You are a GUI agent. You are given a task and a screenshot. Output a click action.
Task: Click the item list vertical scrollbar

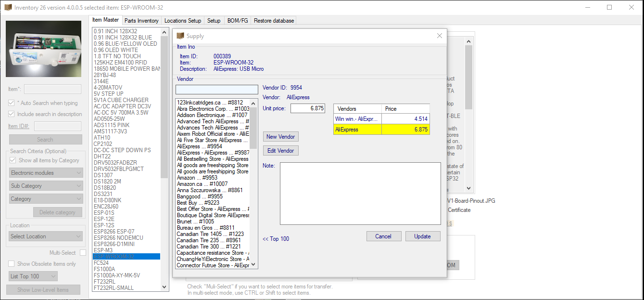coord(164,159)
